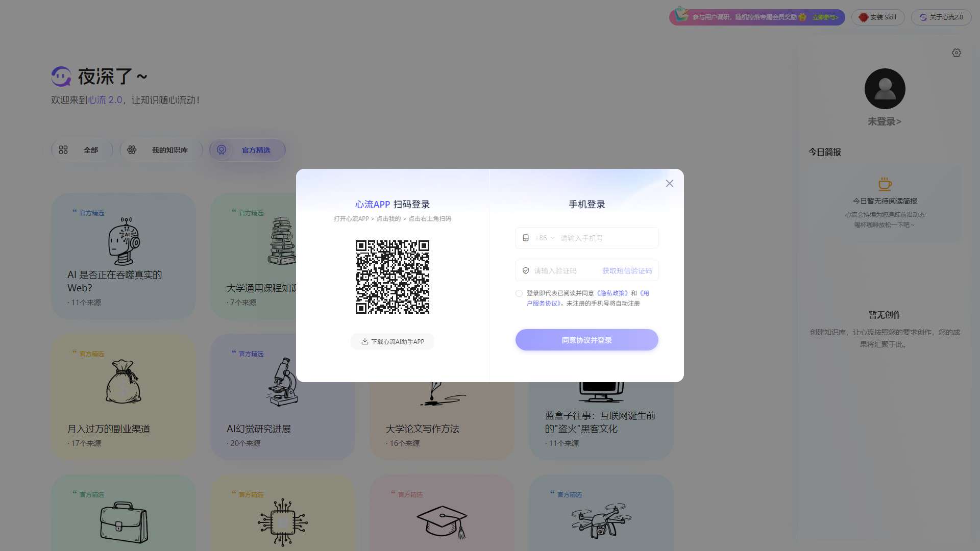Scan the QR code image
Screen dimensions: 980x551
[393, 277]
